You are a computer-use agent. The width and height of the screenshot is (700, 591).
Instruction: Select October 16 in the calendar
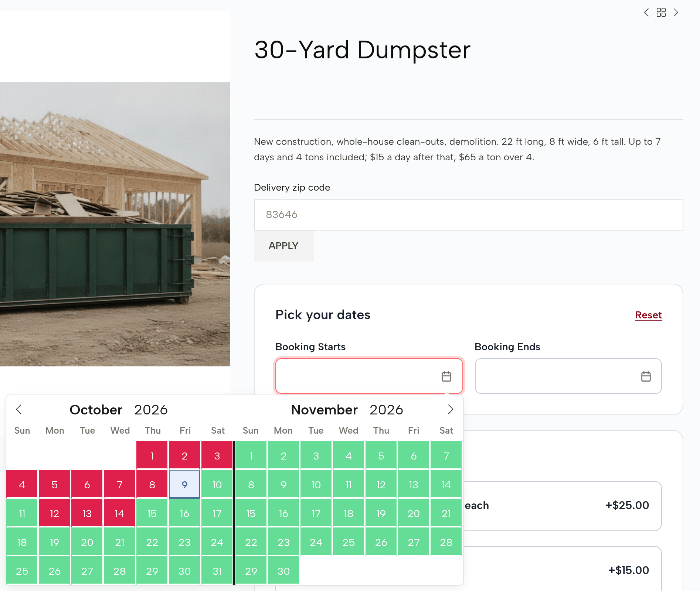pyautogui.click(x=184, y=513)
